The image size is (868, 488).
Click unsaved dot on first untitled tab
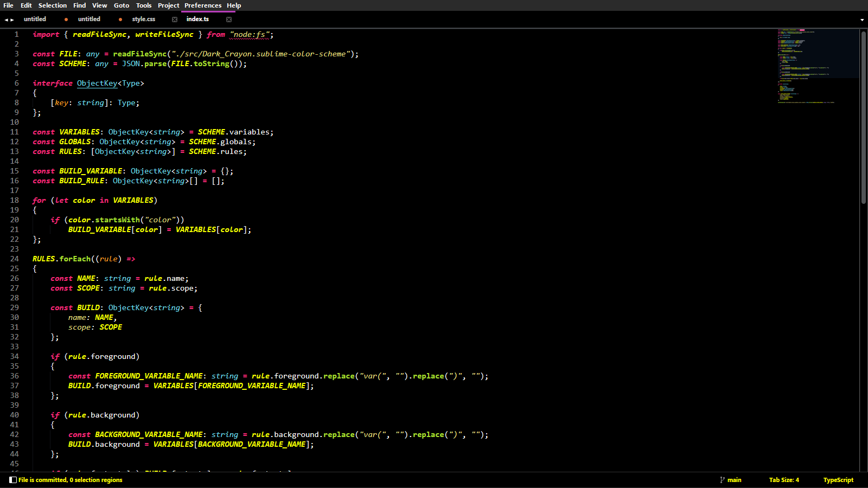coord(66,20)
